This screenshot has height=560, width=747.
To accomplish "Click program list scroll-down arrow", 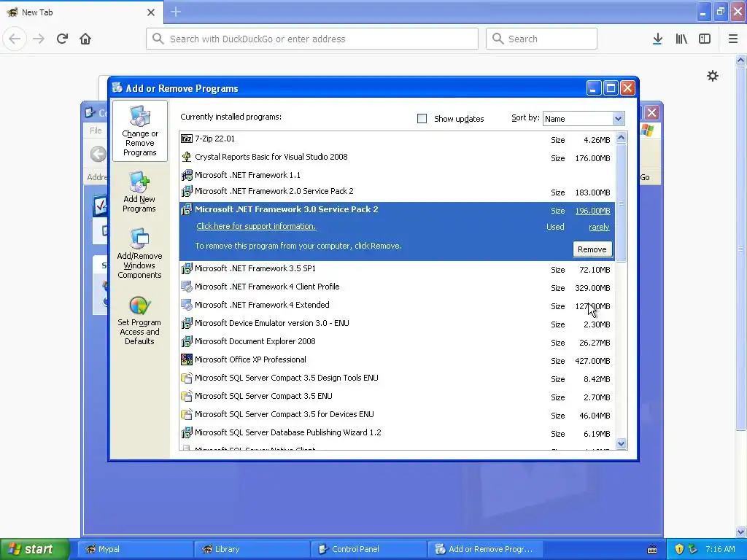I will [621, 444].
